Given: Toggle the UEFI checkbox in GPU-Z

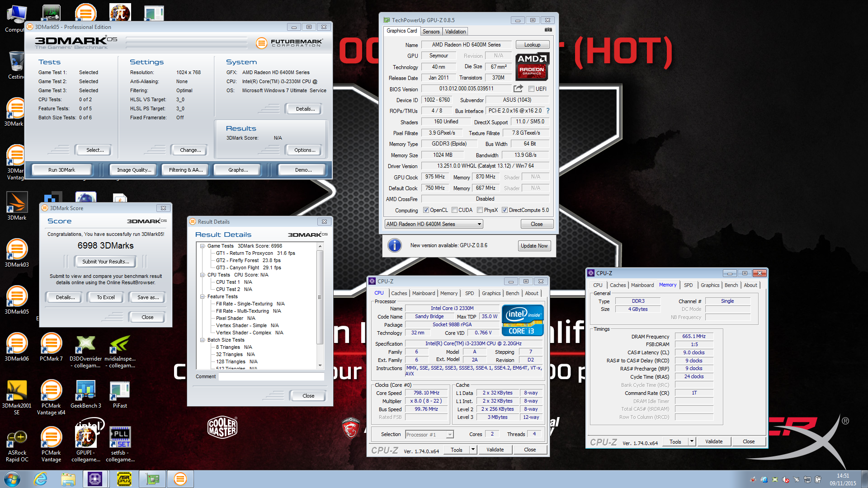Looking at the screenshot, I should pos(531,89).
